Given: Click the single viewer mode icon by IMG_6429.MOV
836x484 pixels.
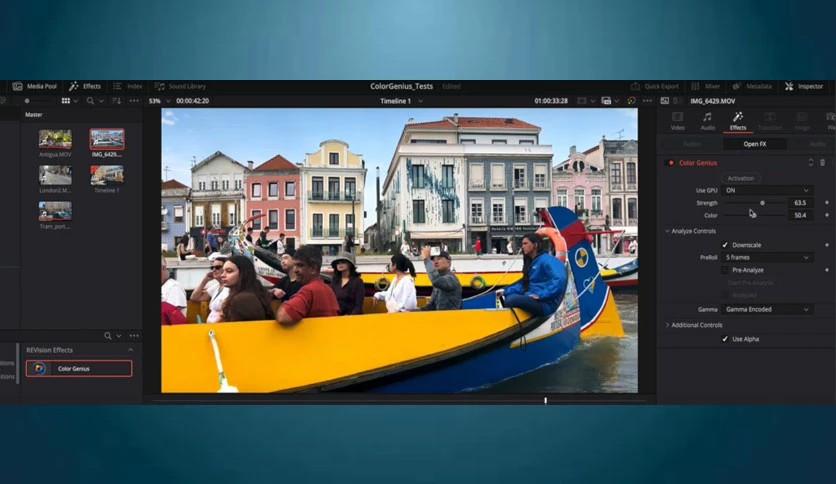Looking at the screenshot, I should click(x=665, y=101).
